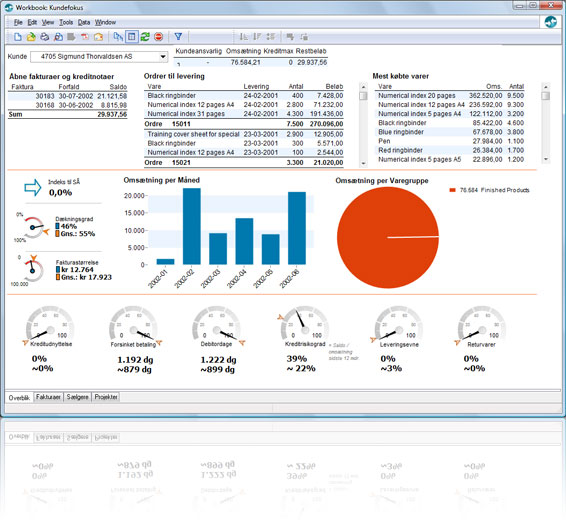Click scroll-up arrow of Mest købte varer list
Screen dimensions: 566x520
[546, 87]
